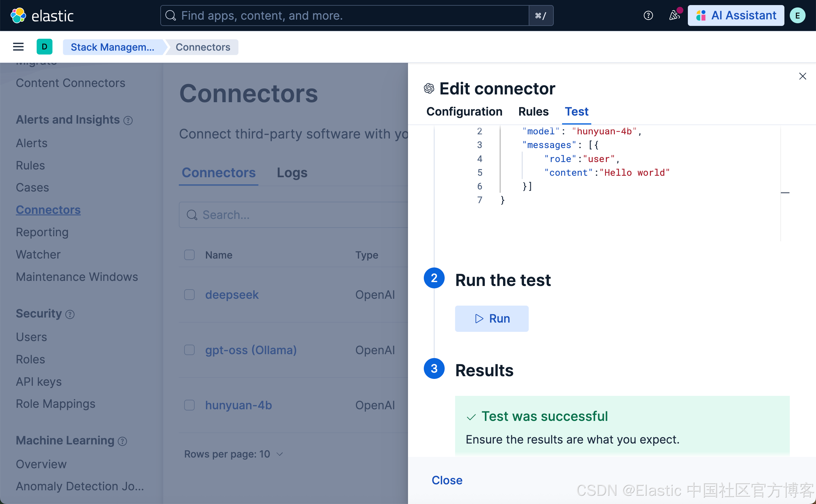The width and height of the screenshot is (816, 504).
Task: Click the Machine Learning help icon
Action: pos(123,441)
